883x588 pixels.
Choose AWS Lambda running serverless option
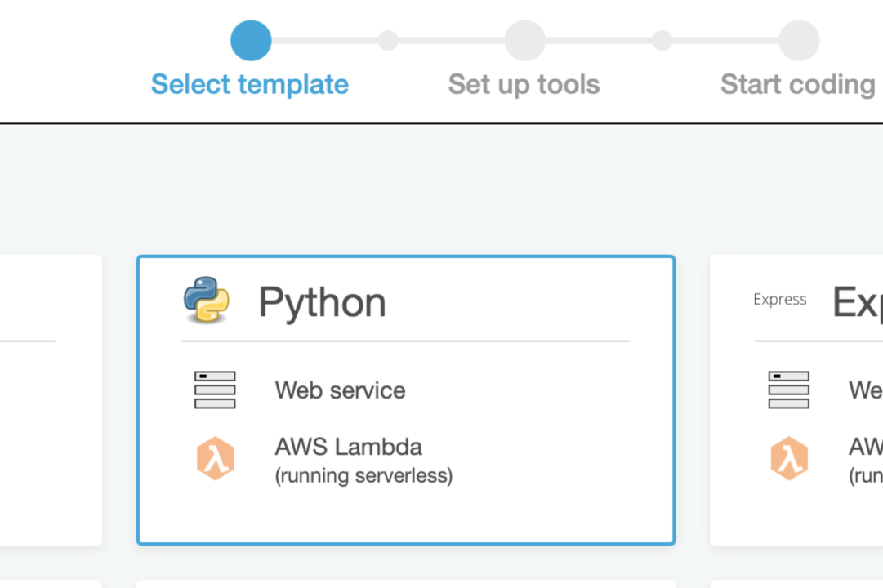363,460
